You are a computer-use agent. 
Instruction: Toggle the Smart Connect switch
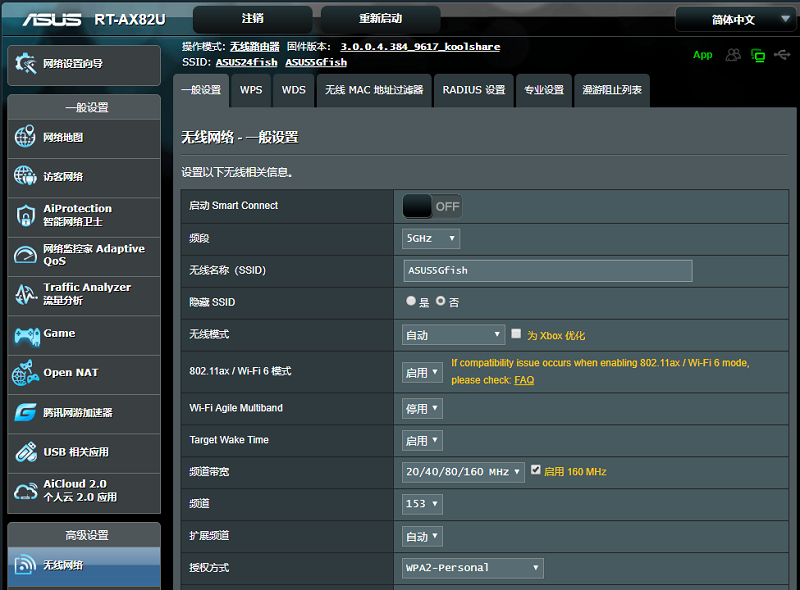(432, 207)
